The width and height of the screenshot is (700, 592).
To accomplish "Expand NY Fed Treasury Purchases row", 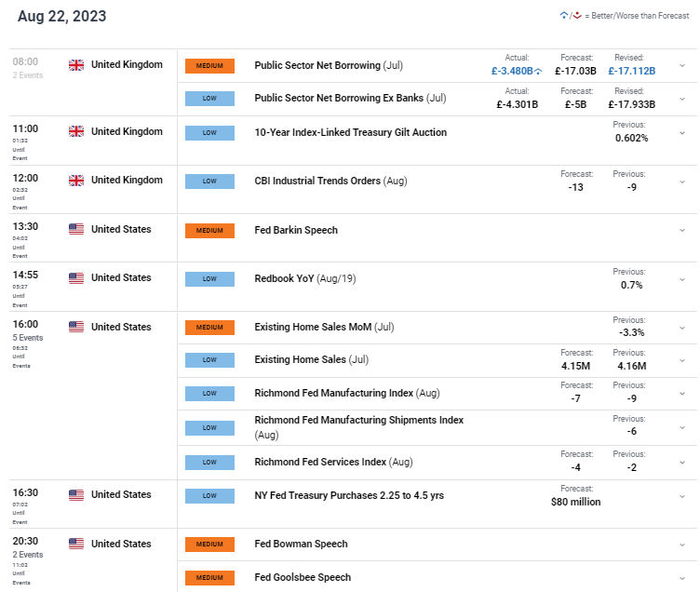I will [x=682, y=496].
